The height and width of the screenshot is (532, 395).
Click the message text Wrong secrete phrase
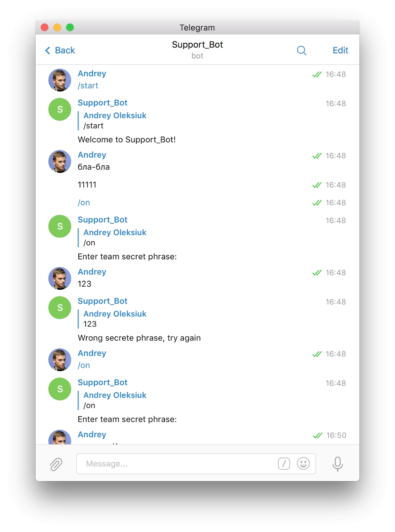[139, 338]
